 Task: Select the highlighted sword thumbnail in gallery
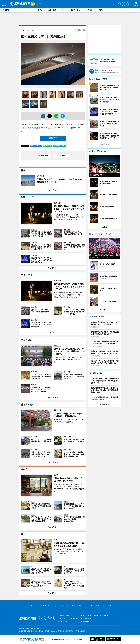coord(34,104)
